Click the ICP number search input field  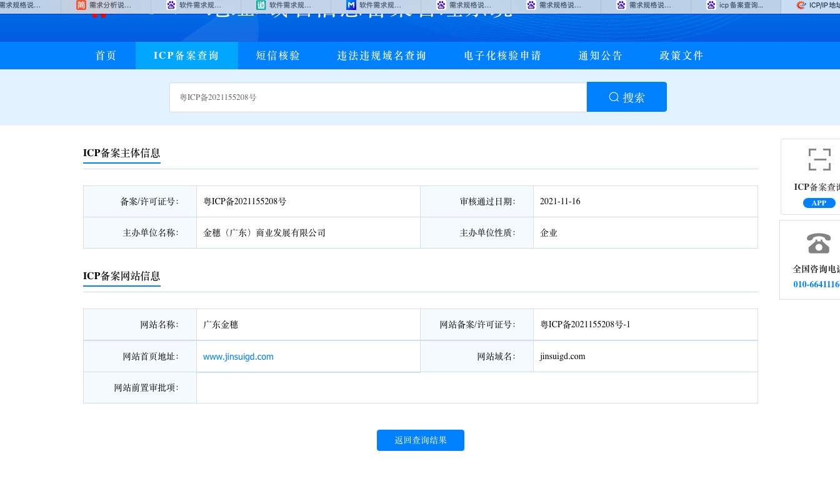(377, 97)
